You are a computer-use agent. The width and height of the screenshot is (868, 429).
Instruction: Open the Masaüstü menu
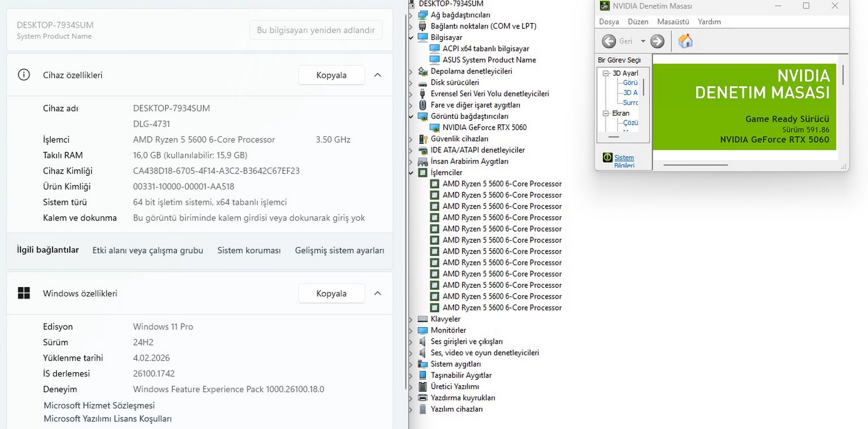[673, 22]
